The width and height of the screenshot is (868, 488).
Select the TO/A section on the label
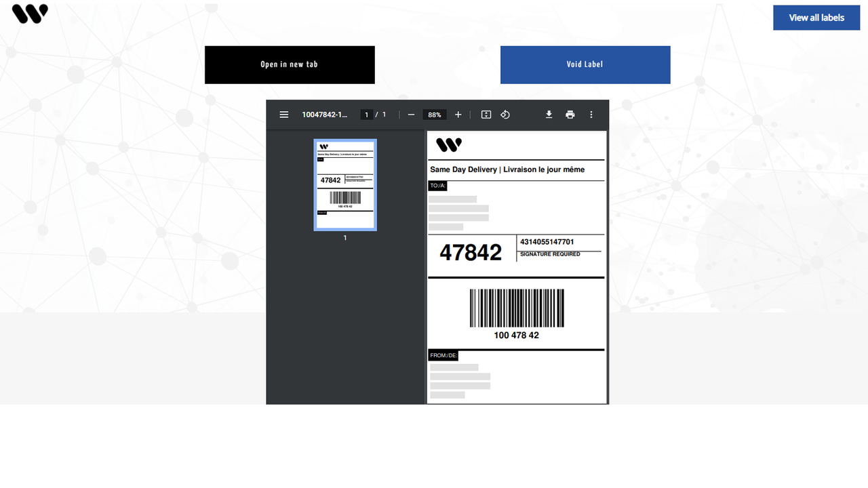tap(437, 186)
